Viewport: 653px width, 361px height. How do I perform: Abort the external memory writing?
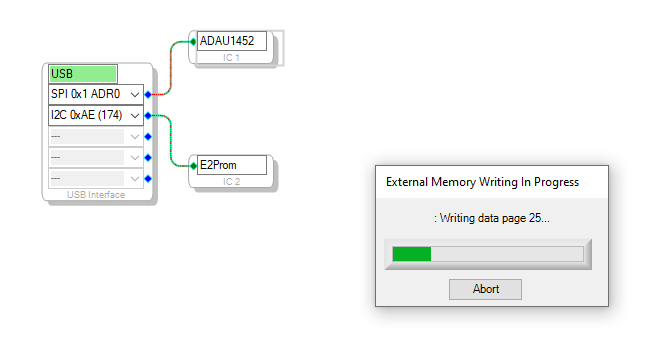point(485,289)
